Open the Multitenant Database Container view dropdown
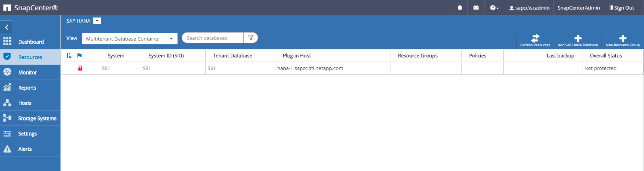The height and width of the screenshot is (171, 644). click(130, 39)
